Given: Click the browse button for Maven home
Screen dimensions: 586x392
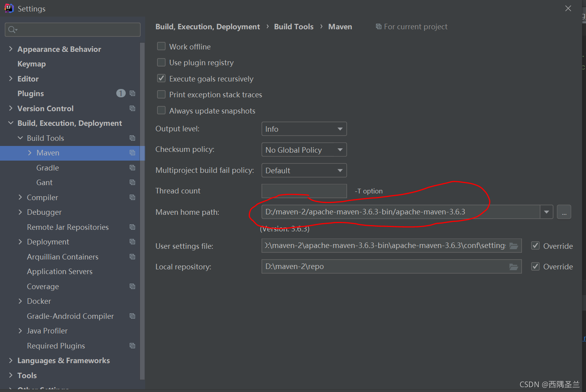Looking at the screenshot, I should 564,212.
